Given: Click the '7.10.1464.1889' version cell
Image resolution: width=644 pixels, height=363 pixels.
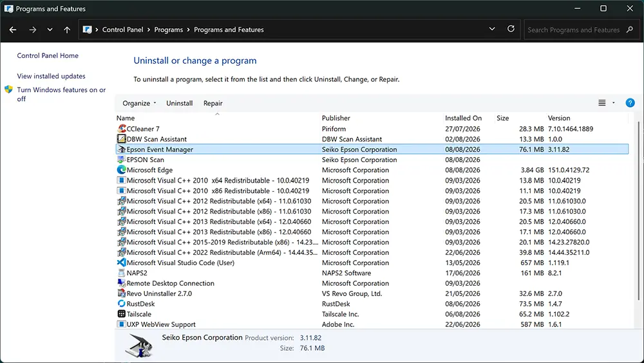Looking at the screenshot, I should pos(571,129).
